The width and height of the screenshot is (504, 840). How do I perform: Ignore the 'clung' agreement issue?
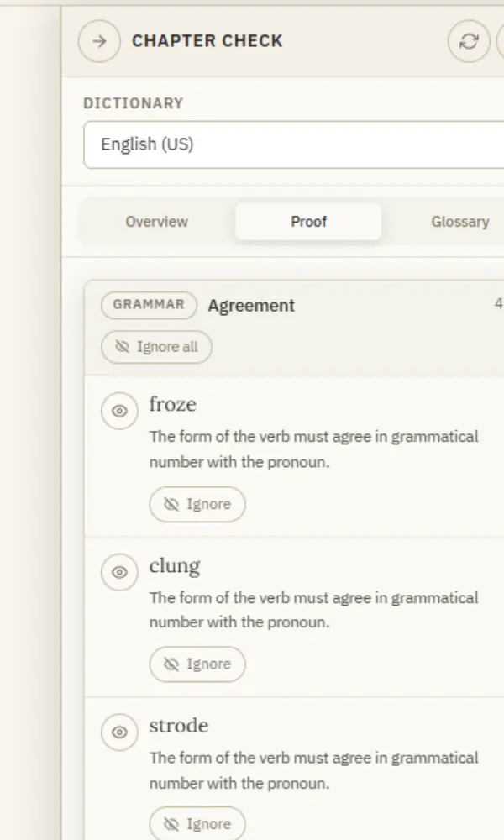coord(197,664)
